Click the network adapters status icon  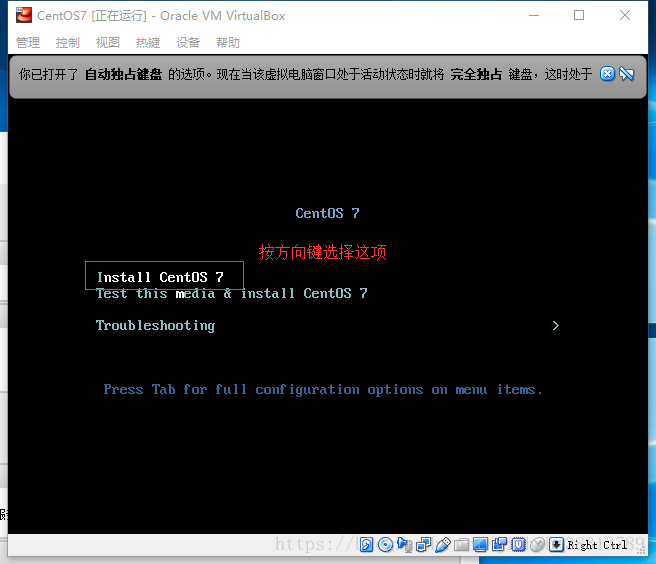click(424, 544)
